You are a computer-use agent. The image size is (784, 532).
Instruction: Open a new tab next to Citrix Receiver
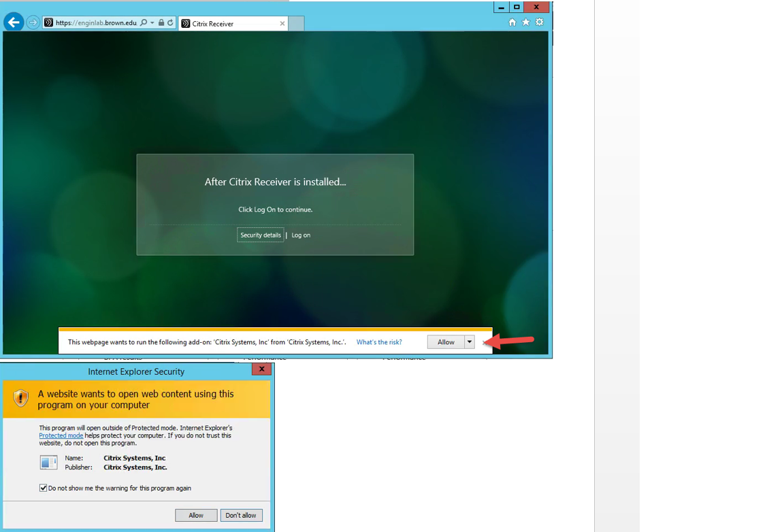[296, 24]
